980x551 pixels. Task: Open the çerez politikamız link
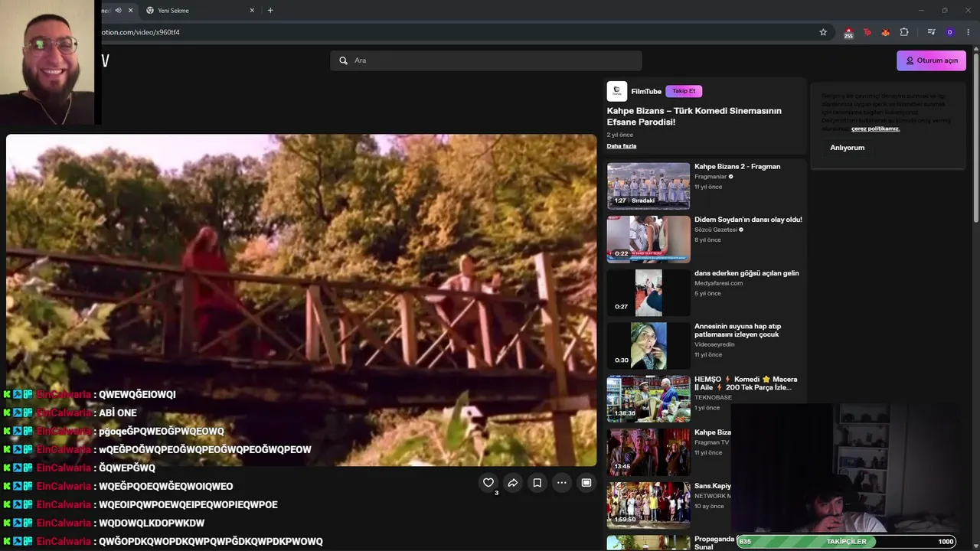pyautogui.click(x=875, y=129)
